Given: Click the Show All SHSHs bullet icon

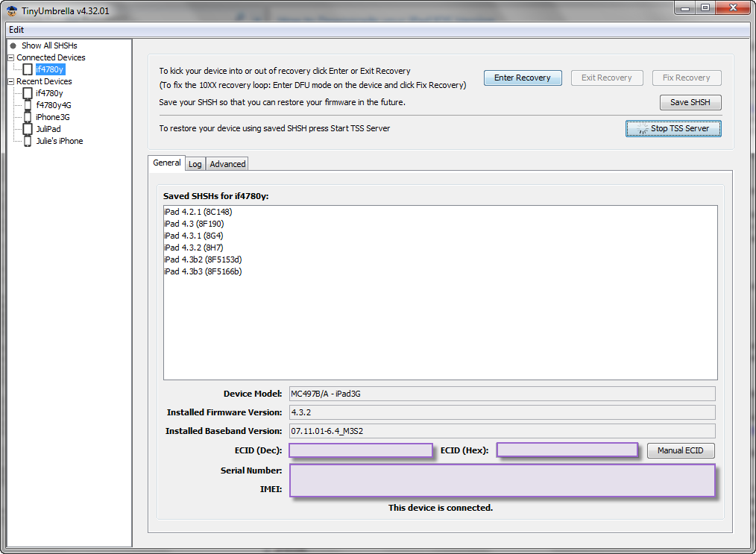Looking at the screenshot, I should point(13,45).
